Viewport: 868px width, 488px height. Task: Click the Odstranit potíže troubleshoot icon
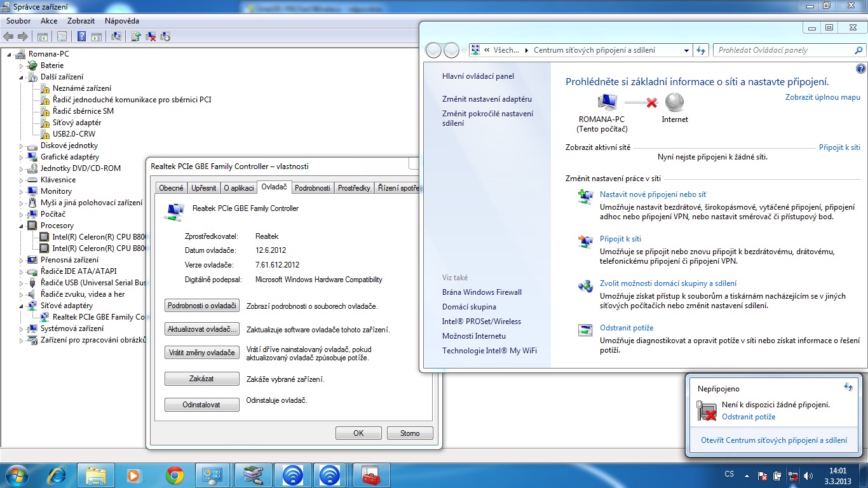click(585, 330)
